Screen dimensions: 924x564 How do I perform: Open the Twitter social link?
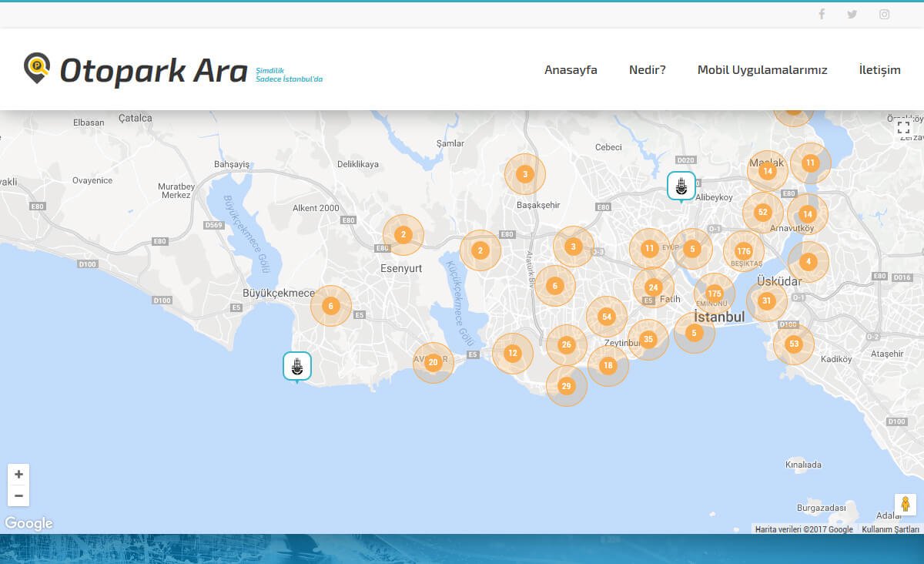pos(852,14)
